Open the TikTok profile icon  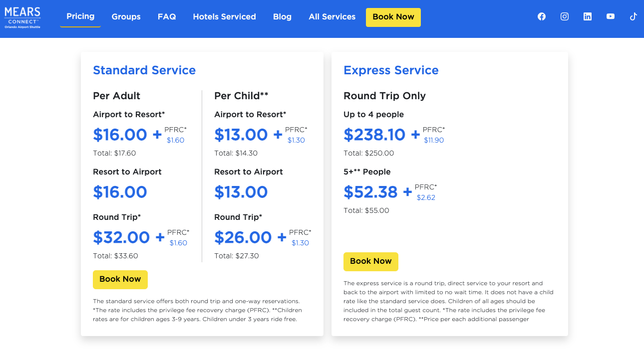(633, 16)
